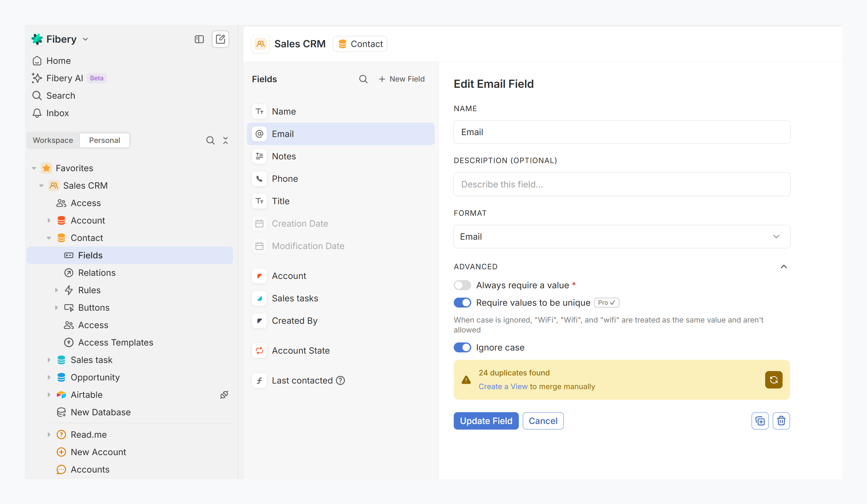Image resolution: width=867 pixels, height=504 pixels.
Task: Click the Sales task database icon
Action: [61, 360]
